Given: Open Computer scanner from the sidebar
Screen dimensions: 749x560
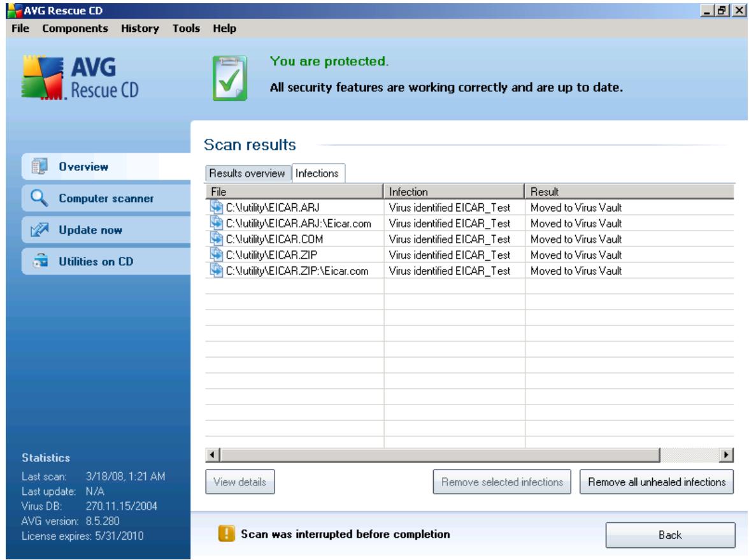Looking at the screenshot, I should (106, 197).
